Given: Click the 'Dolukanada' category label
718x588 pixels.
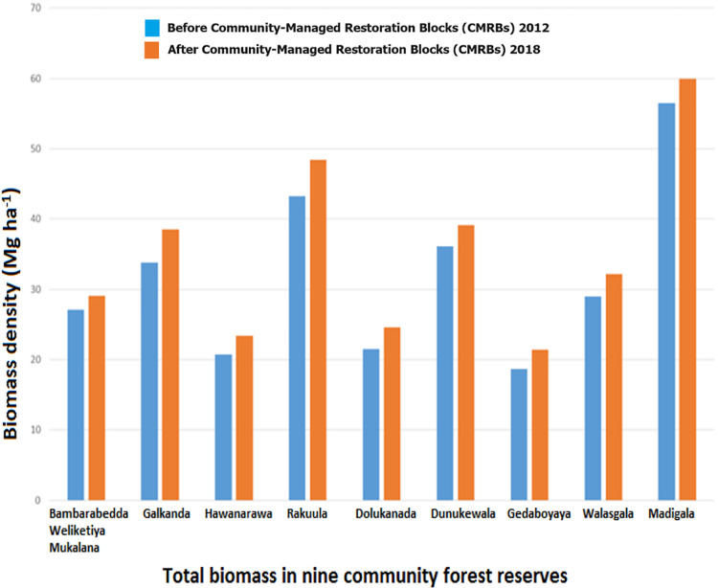Looking at the screenshot, I should click(x=386, y=513).
